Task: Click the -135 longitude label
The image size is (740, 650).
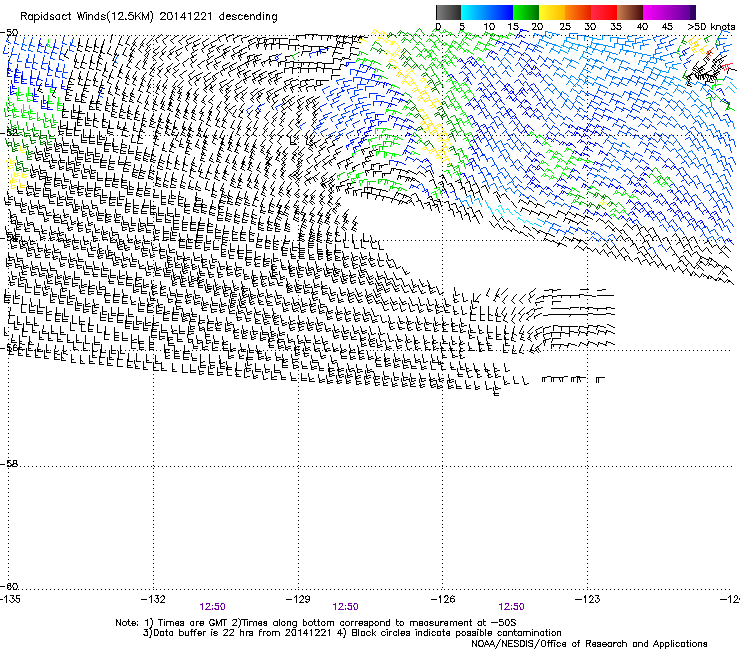Action: point(10,599)
